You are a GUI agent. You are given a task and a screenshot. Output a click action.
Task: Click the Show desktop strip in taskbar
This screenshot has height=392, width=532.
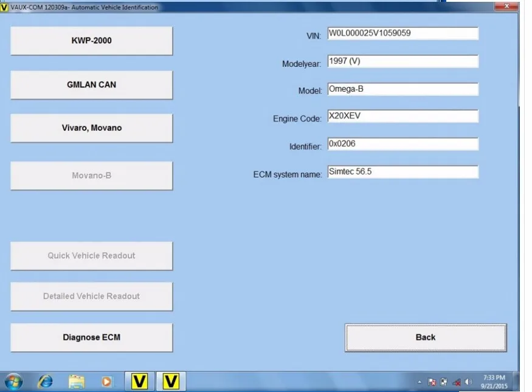click(x=516, y=382)
